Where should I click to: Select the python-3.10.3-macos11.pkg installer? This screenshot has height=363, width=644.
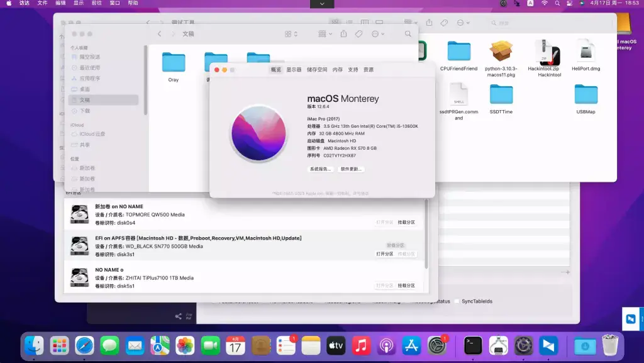501,59
